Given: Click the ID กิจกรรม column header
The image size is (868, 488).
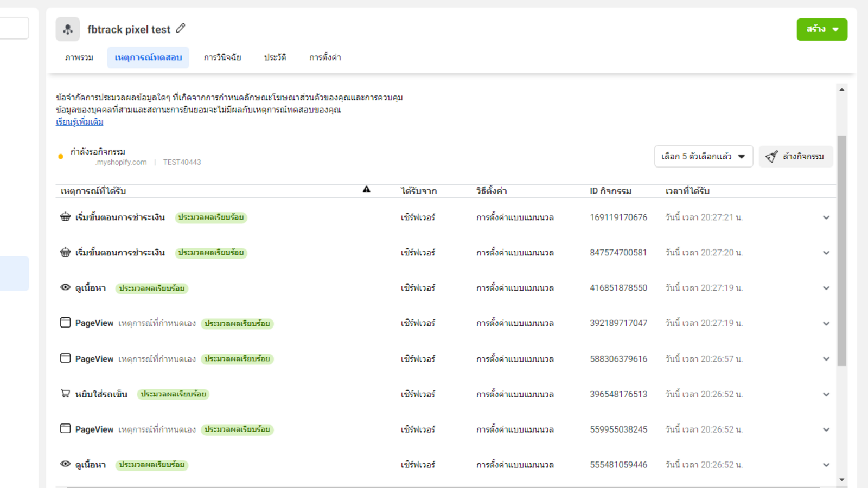Looking at the screenshot, I should pyautogui.click(x=611, y=191).
